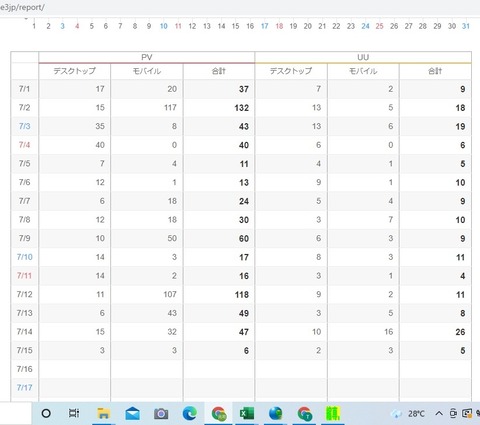Click the デスクトップ column header under UU
The height and width of the screenshot is (425, 480).
coord(291,71)
